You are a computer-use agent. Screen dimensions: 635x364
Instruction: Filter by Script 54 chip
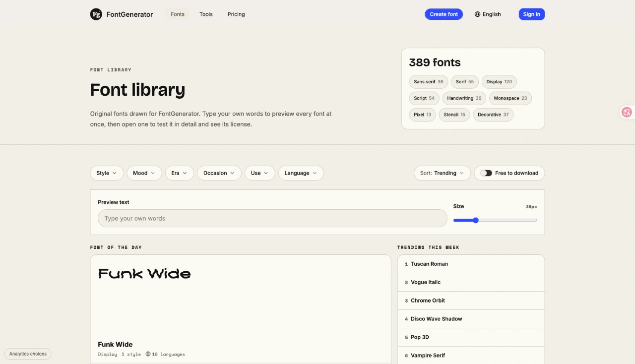point(424,98)
